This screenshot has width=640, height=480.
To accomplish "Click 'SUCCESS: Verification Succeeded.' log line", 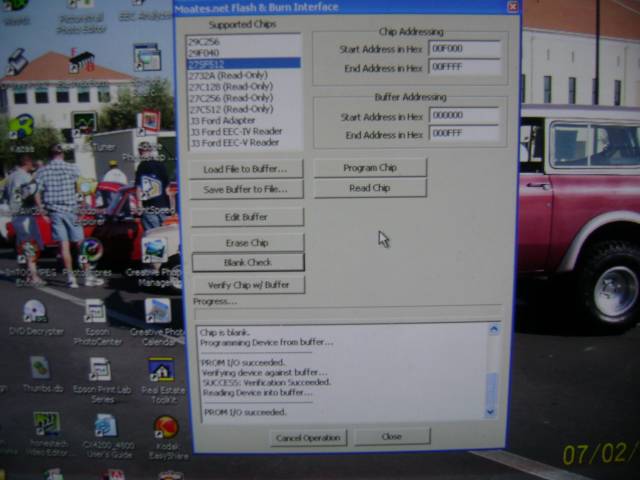I will tap(267, 382).
